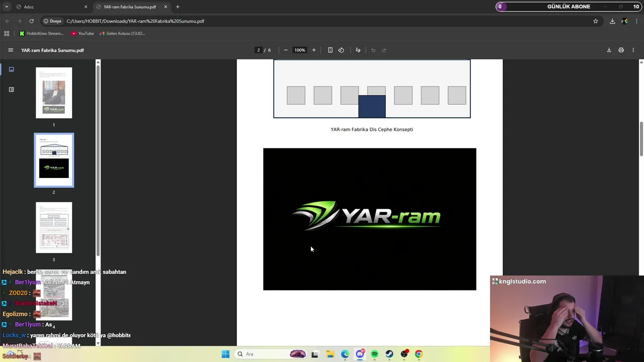Open Google Chrome from the taskbar
Viewport: 644px width, 362px height.
coord(419,354)
